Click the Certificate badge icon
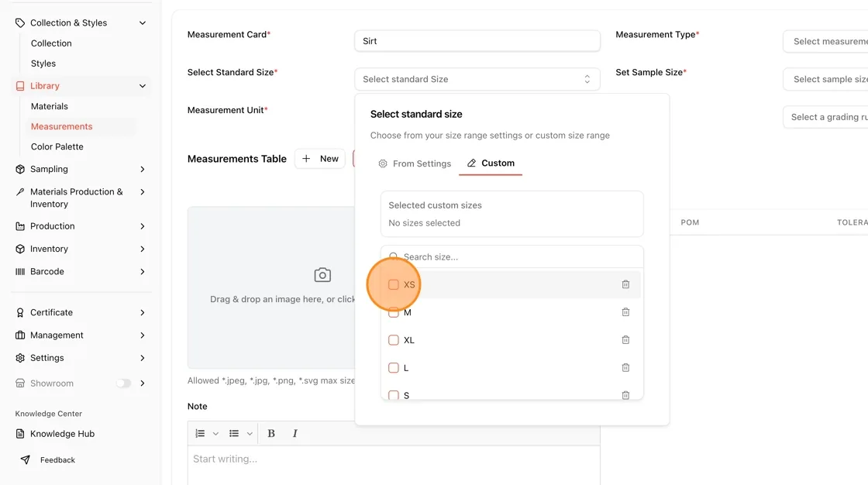This screenshot has height=485, width=868. tap(20, 312)
